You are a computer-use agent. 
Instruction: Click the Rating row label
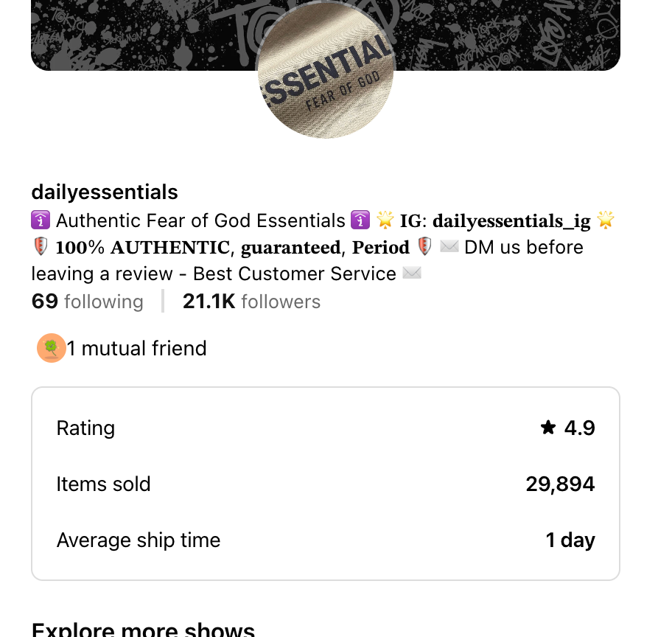click(x=85, y=428)
